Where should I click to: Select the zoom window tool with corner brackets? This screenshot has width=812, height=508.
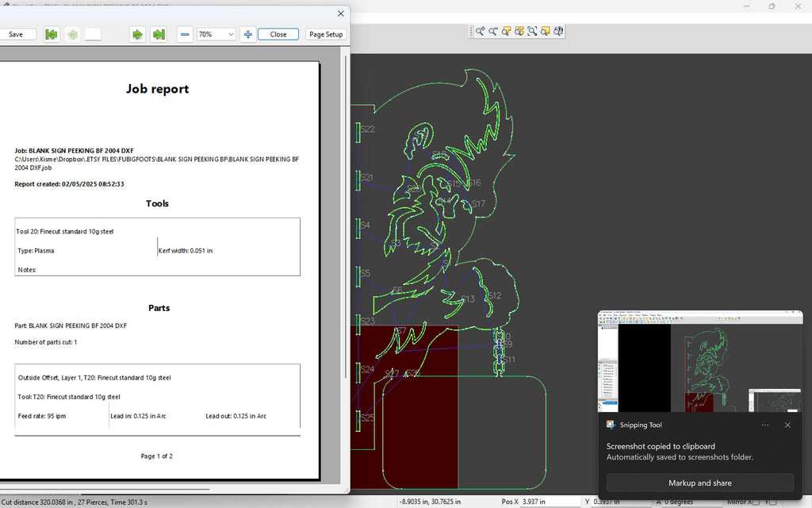coord(532,31)
